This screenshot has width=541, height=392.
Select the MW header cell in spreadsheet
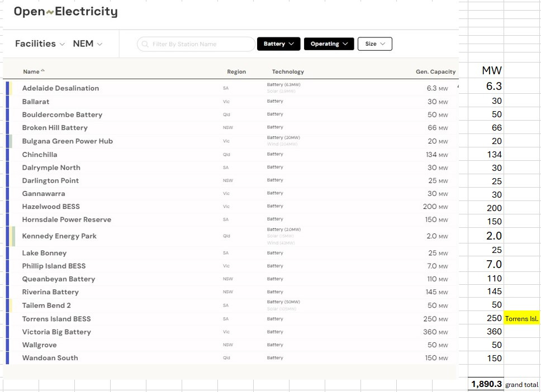pyautogui.click(x=486, y=71)
